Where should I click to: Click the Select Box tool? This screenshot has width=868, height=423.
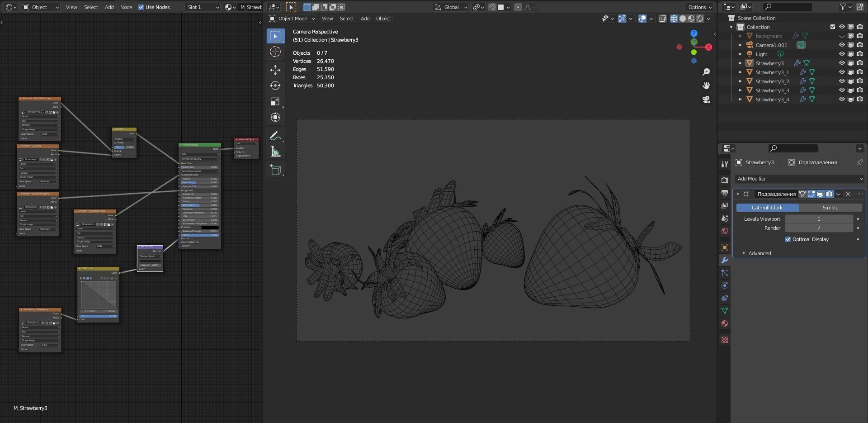point(275,36)
